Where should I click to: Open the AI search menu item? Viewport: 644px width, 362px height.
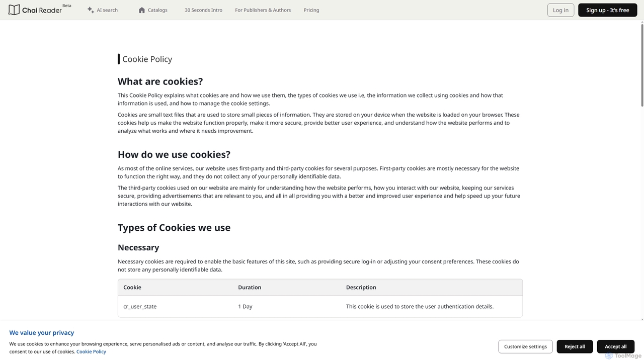point(103,10)
